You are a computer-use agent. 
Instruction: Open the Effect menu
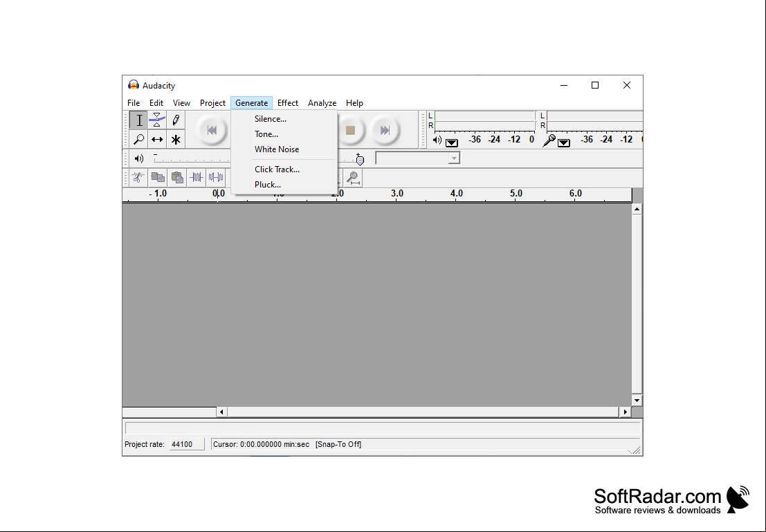[288, 103]
